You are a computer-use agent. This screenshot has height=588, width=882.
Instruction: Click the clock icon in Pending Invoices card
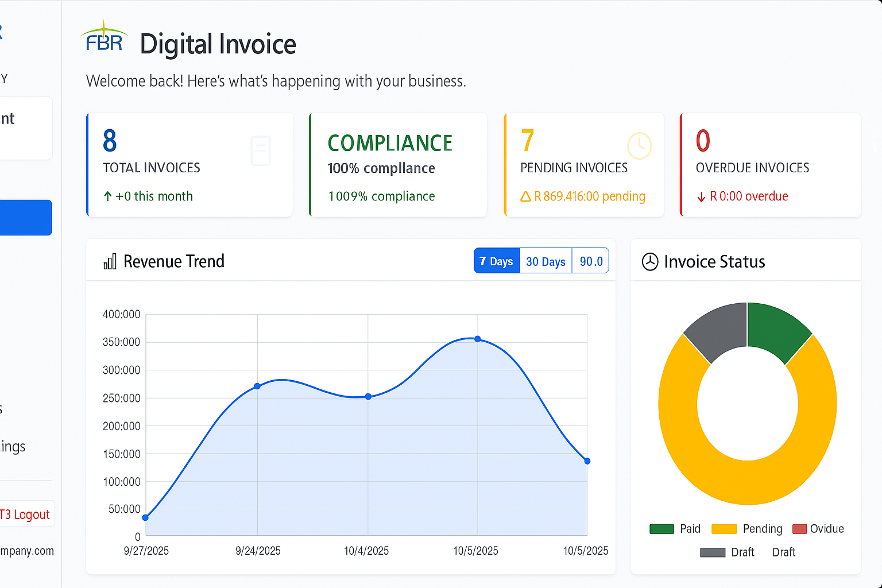point(639,145)
